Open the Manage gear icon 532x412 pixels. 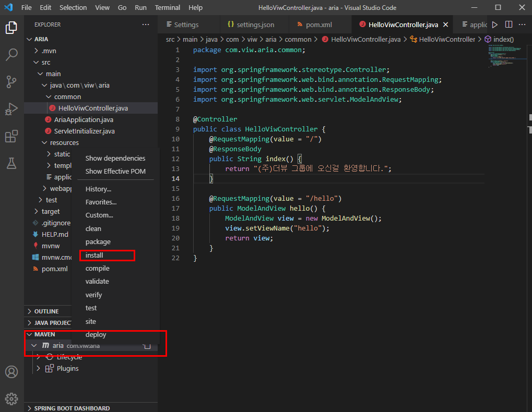(x=11, y=399)
